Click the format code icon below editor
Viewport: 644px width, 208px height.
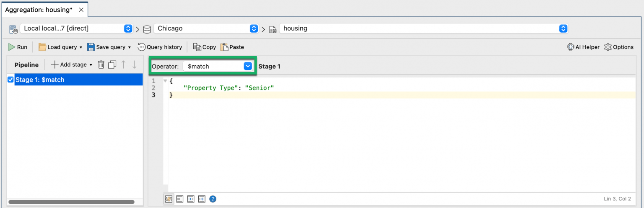[x=180, y=199]
